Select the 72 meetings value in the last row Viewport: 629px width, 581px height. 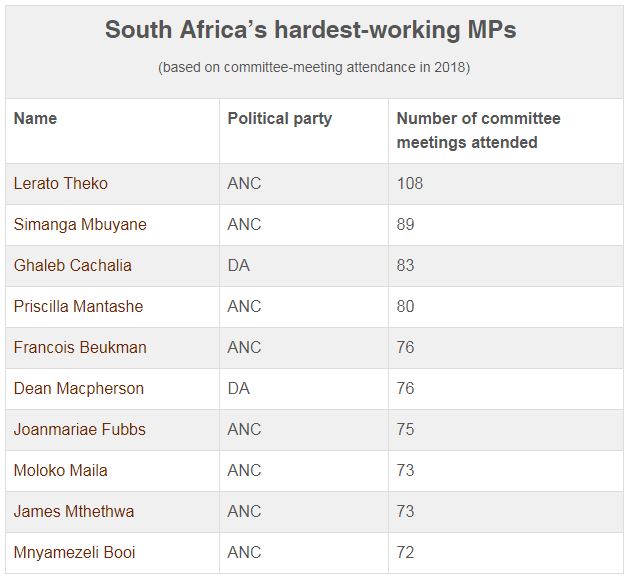406,552
